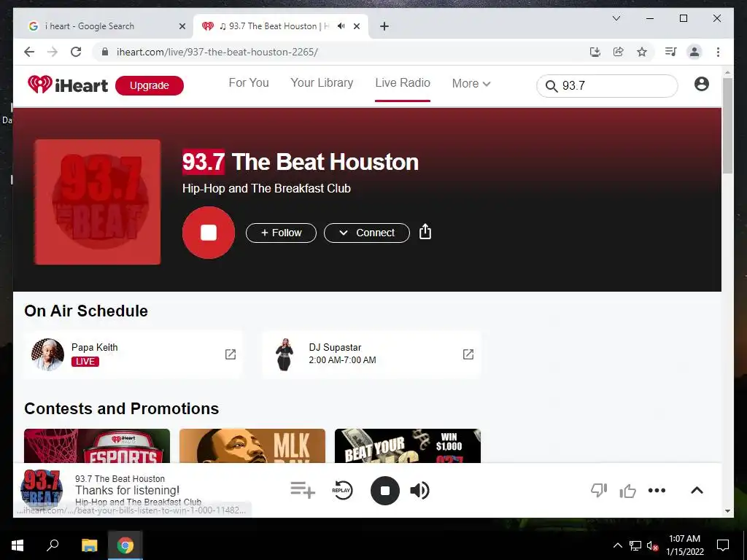Click the red Upgrade button
This screenshot has width=747, height=560.
tap(149, 86)
